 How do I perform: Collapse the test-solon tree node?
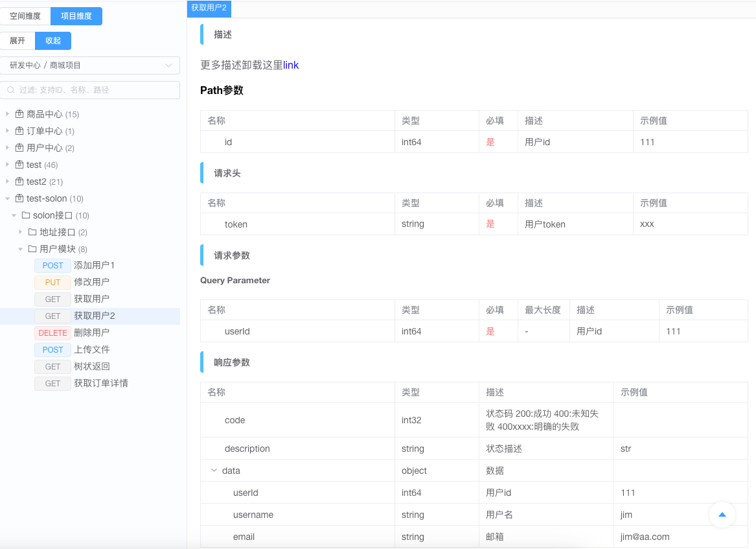(8, 198)
